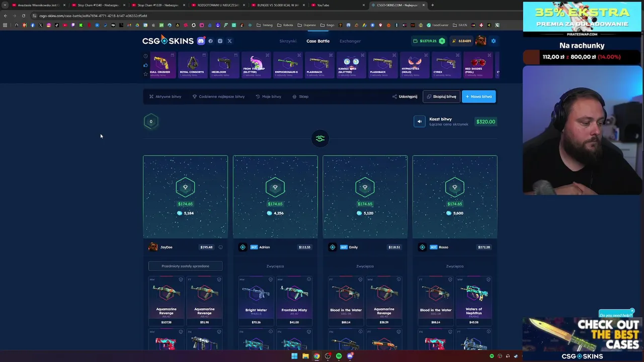Click the browser address bar URL
The image size is (644, 362).
(93, 16)
